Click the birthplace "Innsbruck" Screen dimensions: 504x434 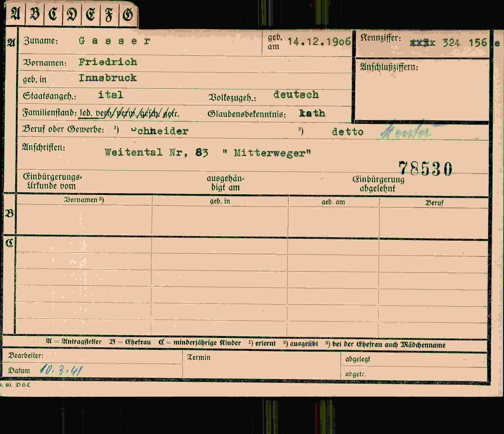108,78
